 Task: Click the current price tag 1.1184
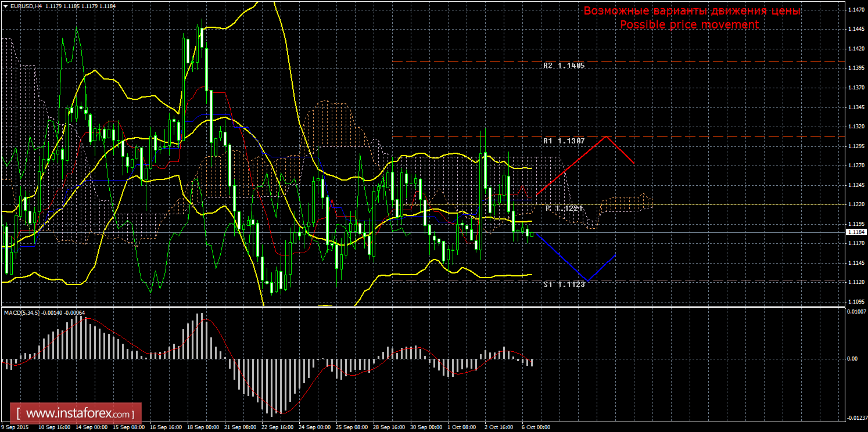855,232
